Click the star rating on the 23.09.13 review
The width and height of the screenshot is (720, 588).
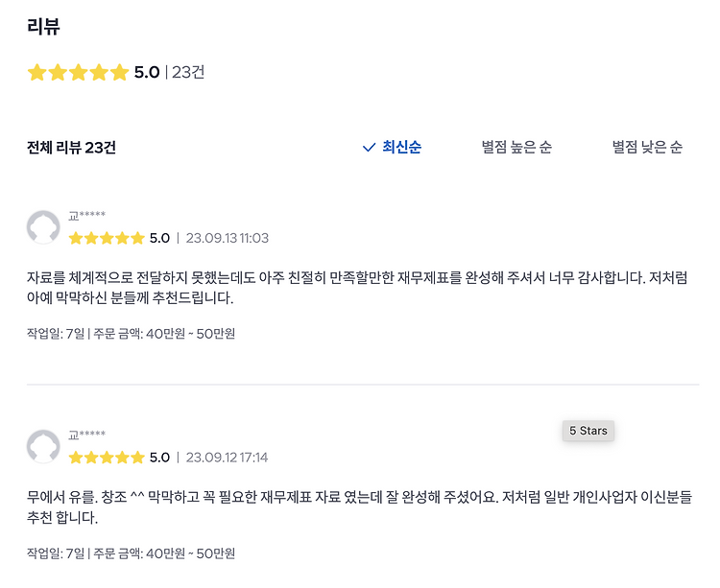point(107,238)
